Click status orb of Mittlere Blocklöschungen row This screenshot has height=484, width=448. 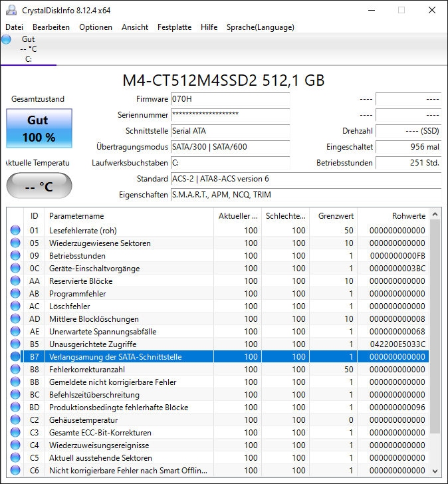[x=15, y=319]
